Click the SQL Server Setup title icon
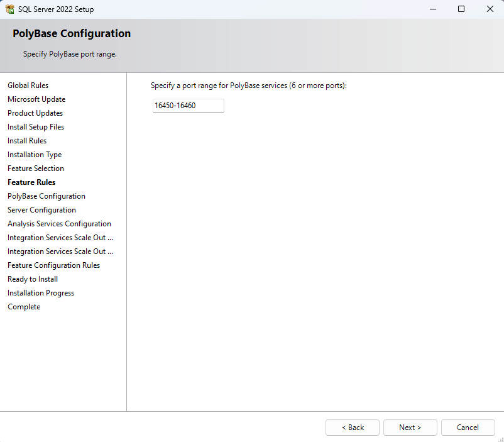Screen dimensions: 504x442 pos(9,9)
